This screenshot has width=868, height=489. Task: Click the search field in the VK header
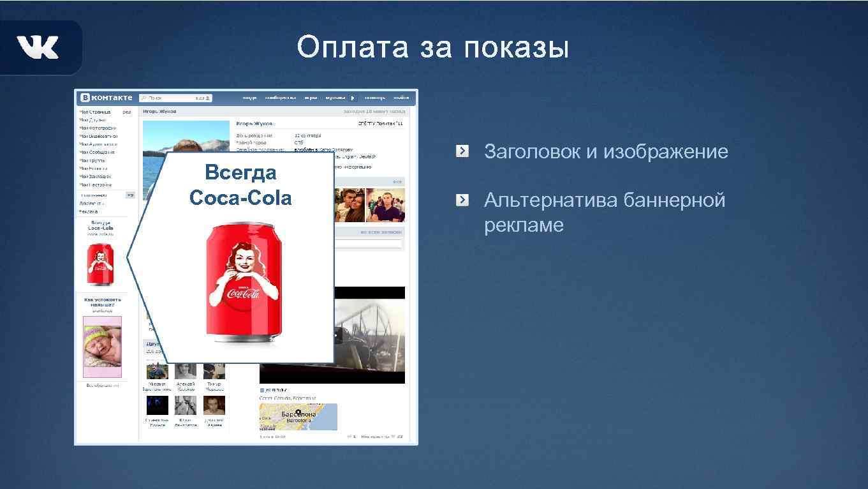pyautogui.click(x=176, y=98)
